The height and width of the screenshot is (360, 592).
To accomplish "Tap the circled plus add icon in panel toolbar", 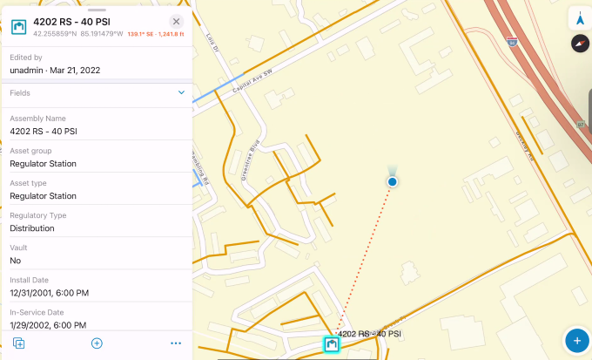I will pos(97,343).
